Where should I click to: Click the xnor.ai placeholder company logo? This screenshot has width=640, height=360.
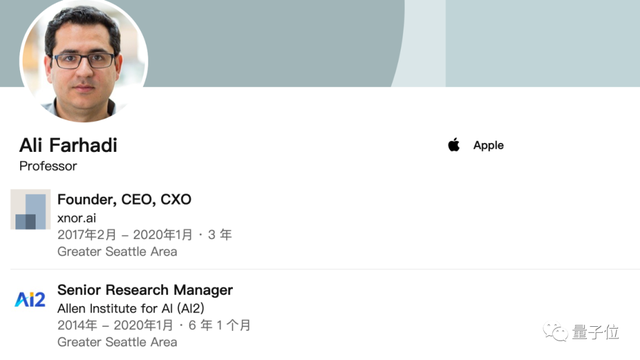point(31,209)
